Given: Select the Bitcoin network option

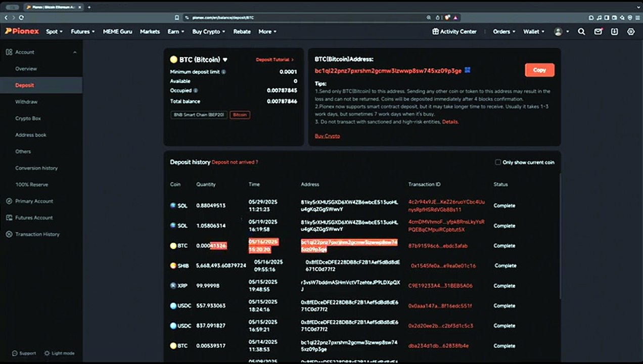Looking at the screenshot, I should (240, 115).
